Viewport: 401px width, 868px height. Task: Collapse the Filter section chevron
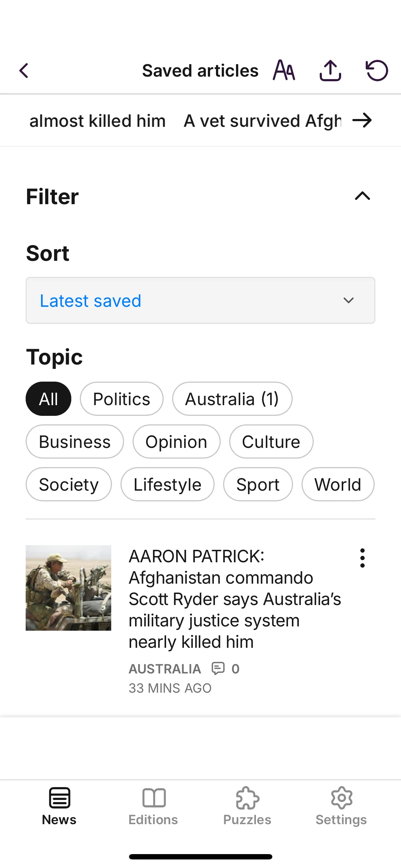coord(363,196)
